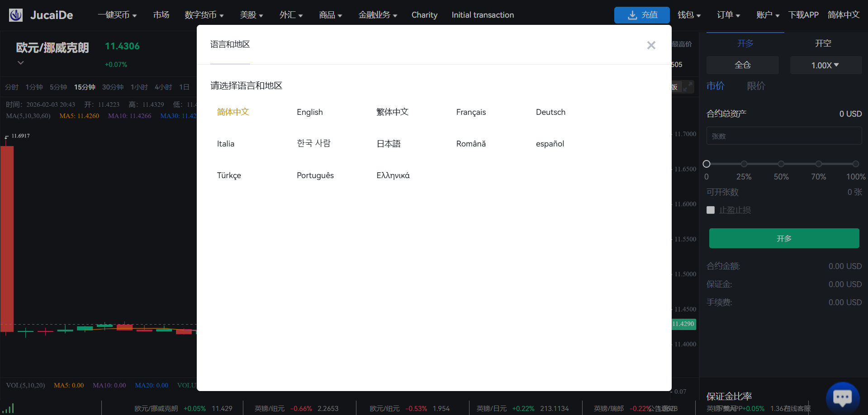Image resolution: width=868 pixels, height=415 pixels.
Task: Open the 1.00X leverage dropdown
Action: coord(825,65)
